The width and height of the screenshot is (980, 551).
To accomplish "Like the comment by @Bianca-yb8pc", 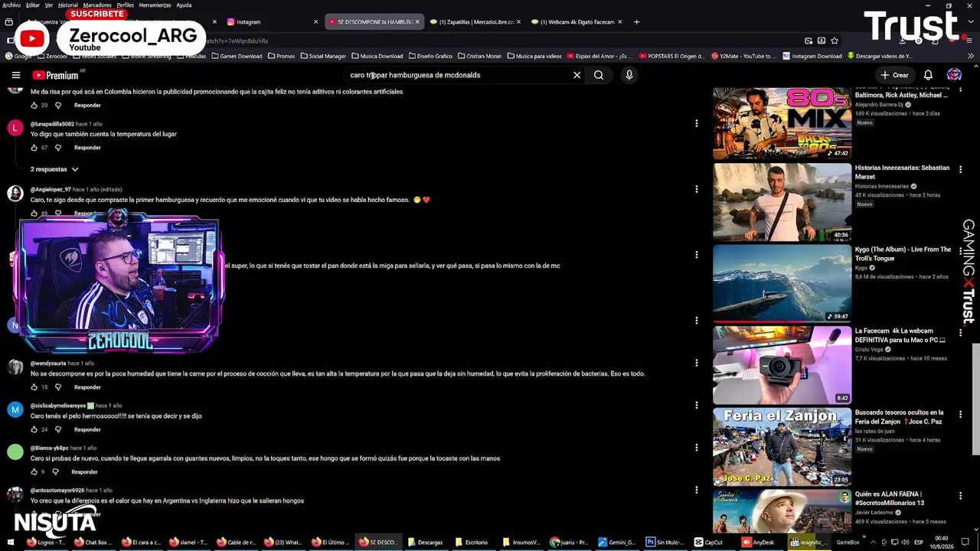I will [34, 472].
